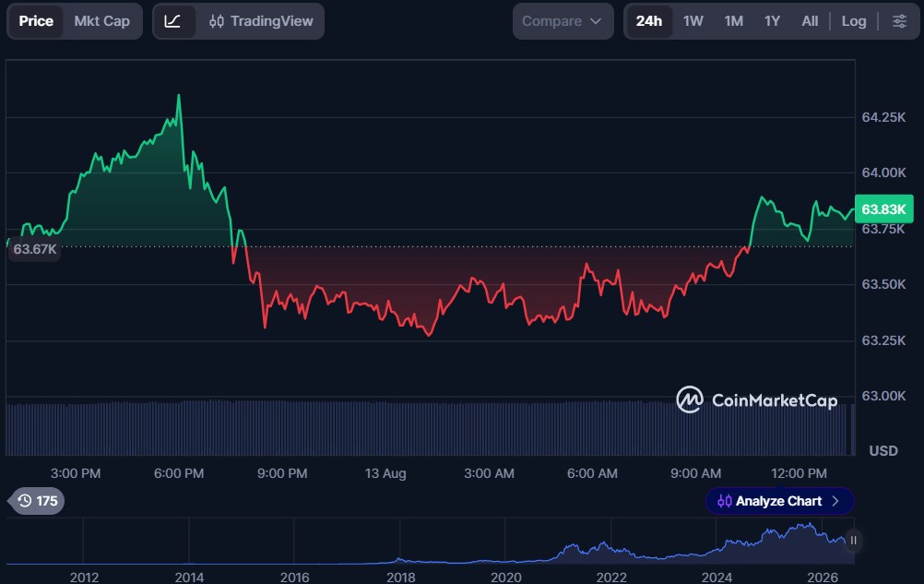Click the 63.83K current price label
Image resolution: width=924 pixels, height=584 pixels.
coord(884,209)
